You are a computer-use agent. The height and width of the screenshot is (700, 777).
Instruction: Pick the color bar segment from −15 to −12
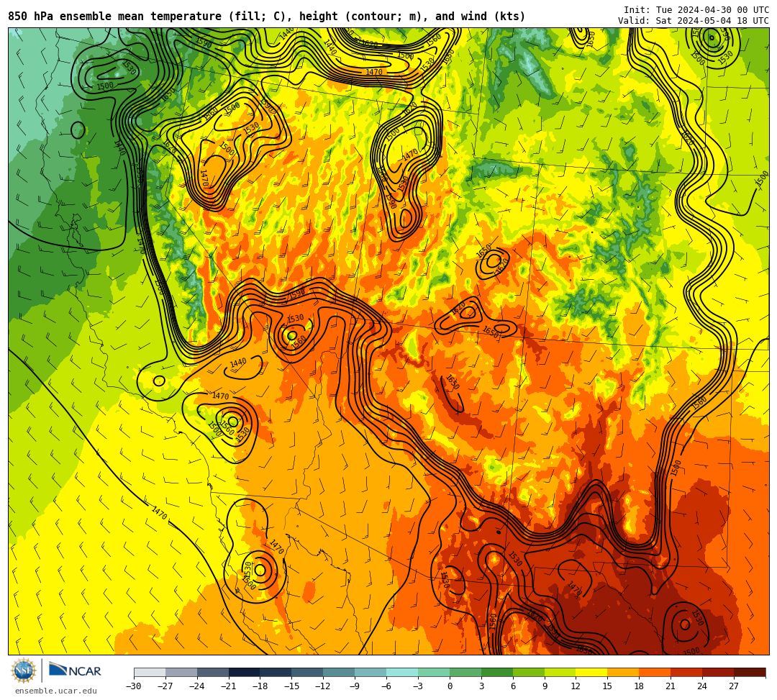(x=308, y=672)
